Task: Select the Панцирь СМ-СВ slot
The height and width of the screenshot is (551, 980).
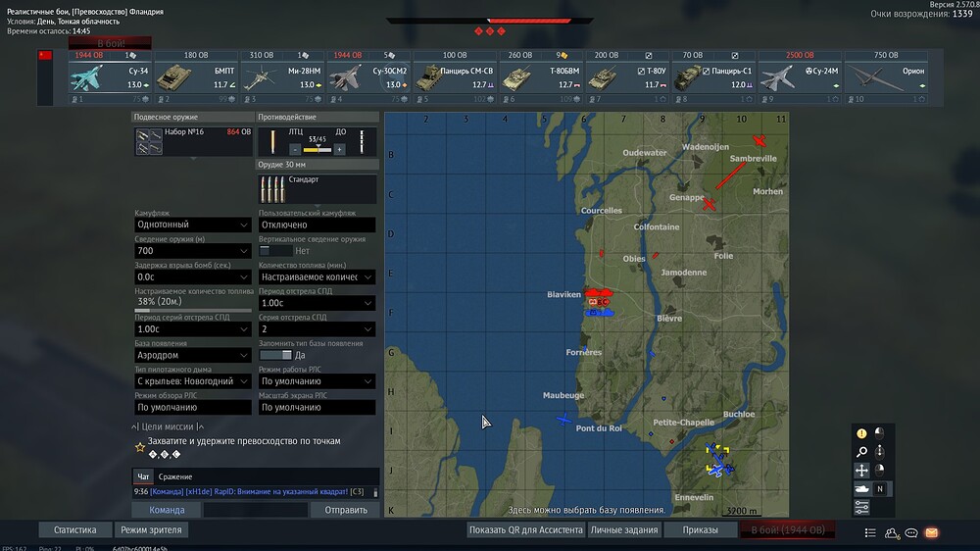Action: click(455, 76)
